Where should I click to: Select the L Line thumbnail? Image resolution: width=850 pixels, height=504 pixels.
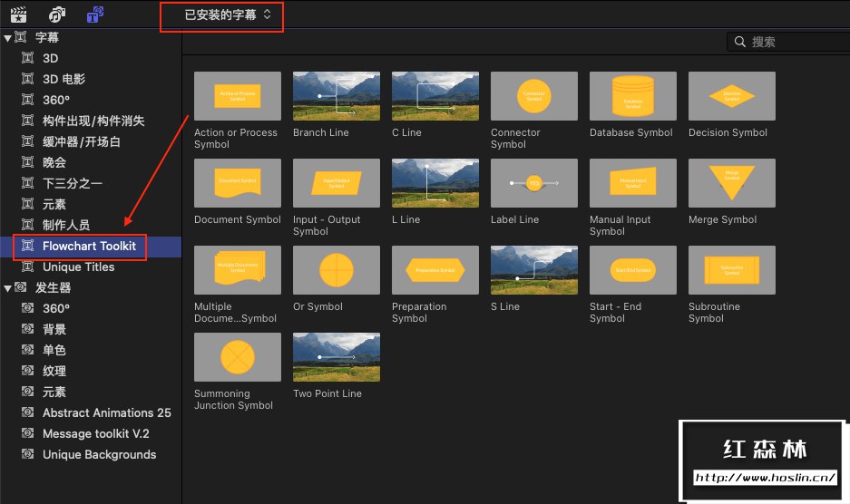click(435, 183)
